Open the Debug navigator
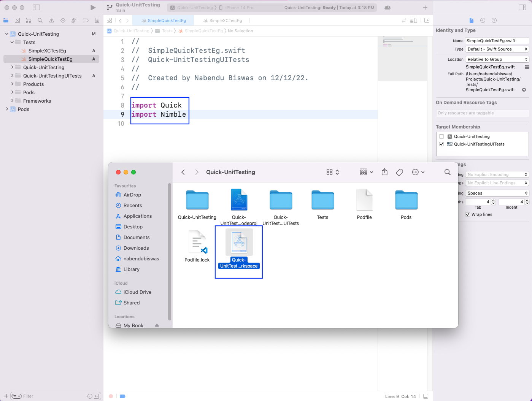 pos(74,21)
